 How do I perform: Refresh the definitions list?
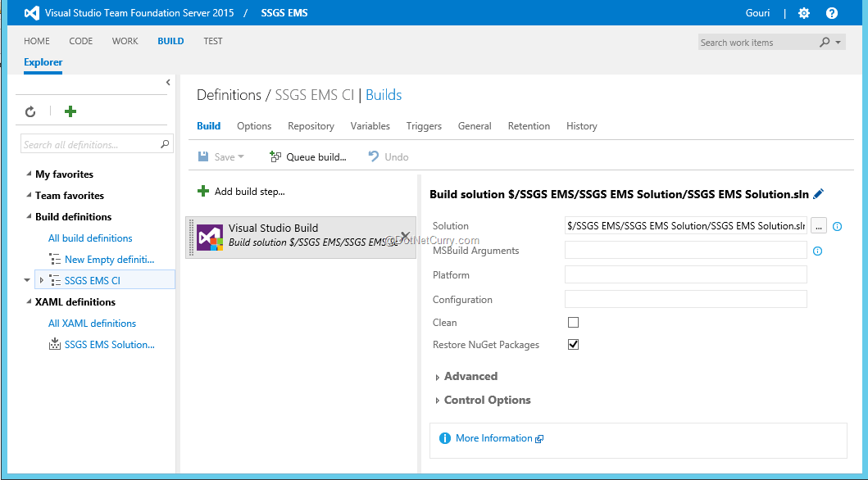[30, 111]
